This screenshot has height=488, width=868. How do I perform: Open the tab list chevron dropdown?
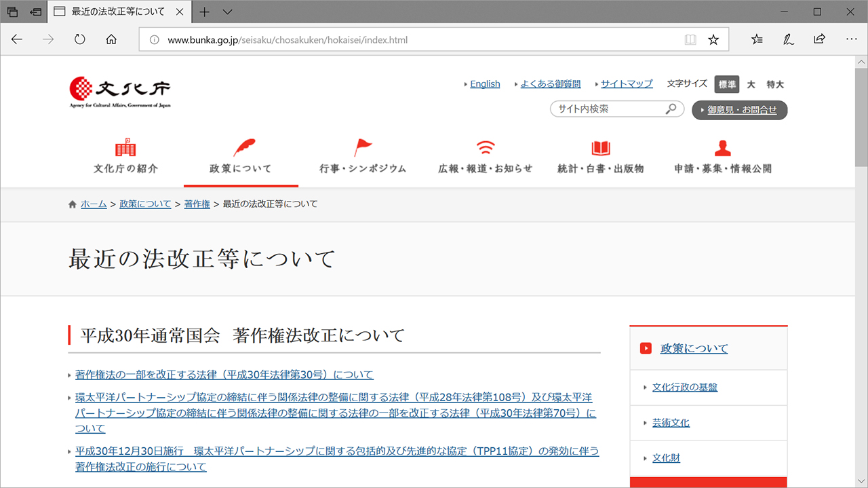(x=228, y=12)
